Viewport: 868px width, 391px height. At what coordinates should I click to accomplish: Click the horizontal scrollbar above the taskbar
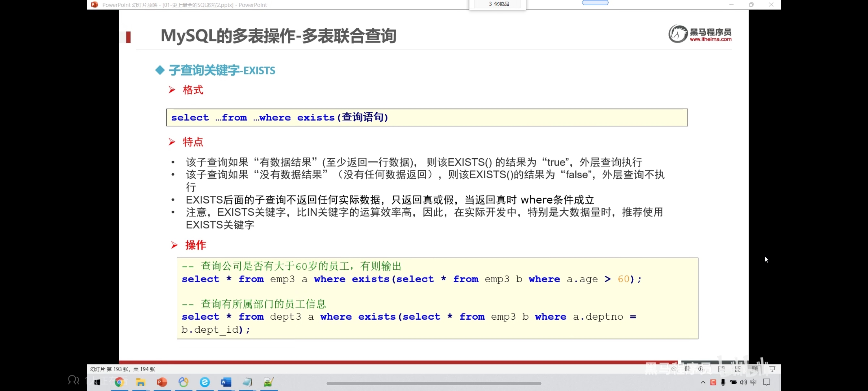(x=434, y=384)
